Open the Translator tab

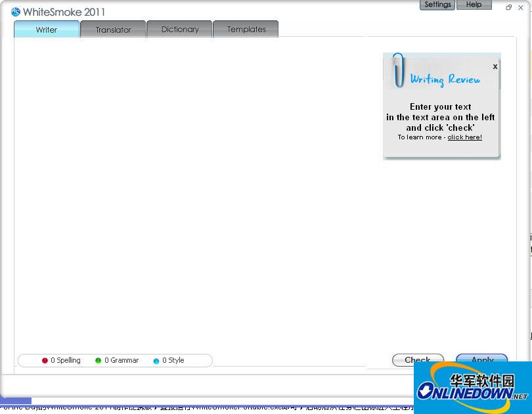click(x=113, y=29)
